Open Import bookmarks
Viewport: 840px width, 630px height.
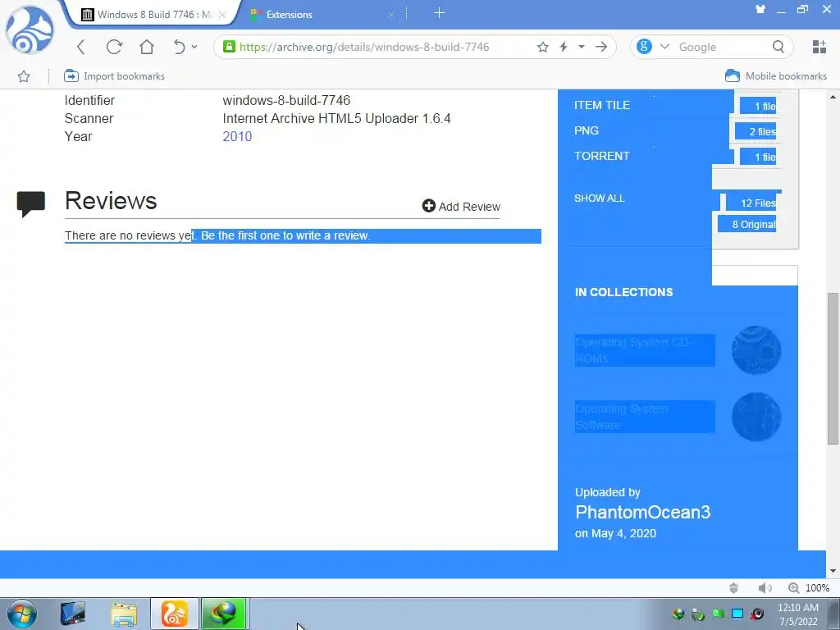(x=114, y=76)
